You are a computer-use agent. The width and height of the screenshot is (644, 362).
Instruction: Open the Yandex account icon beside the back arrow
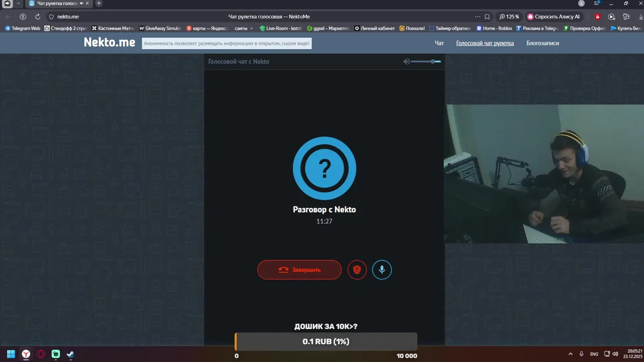(23, 17)
